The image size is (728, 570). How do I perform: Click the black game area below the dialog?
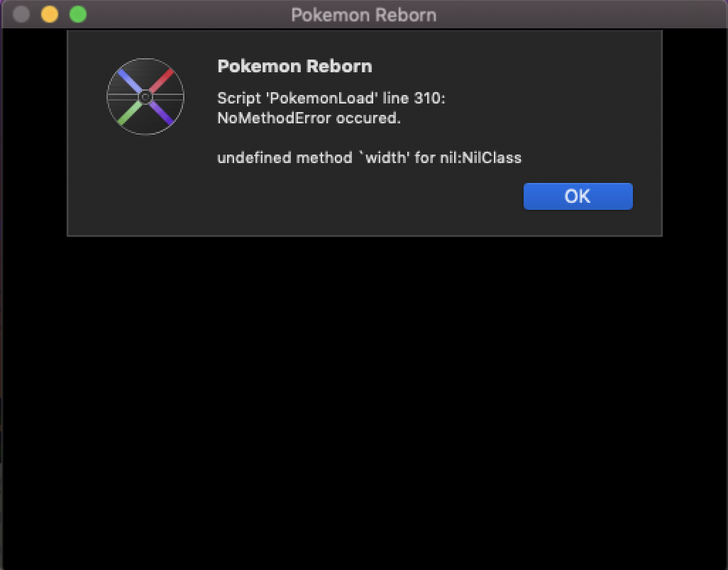point(364,399)
